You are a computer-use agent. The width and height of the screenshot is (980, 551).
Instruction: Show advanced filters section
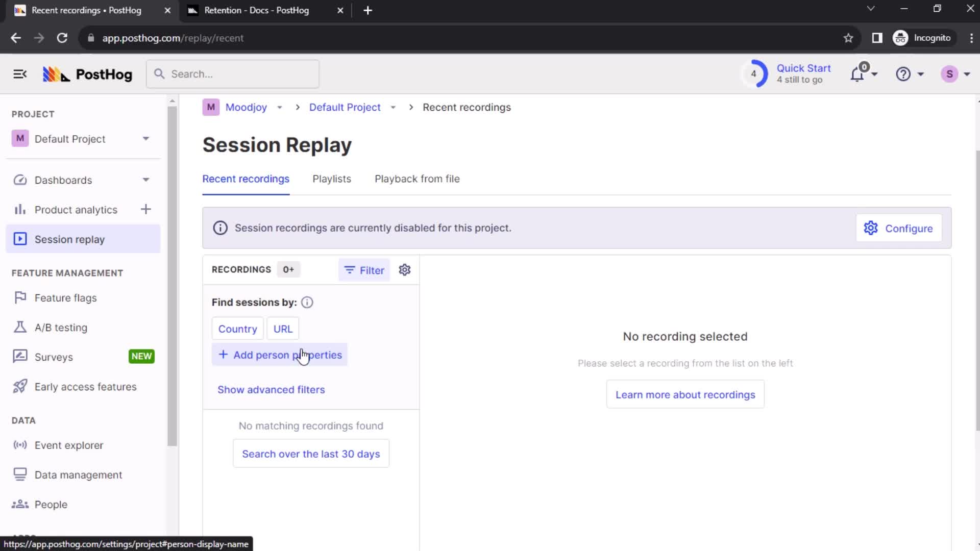271,390
